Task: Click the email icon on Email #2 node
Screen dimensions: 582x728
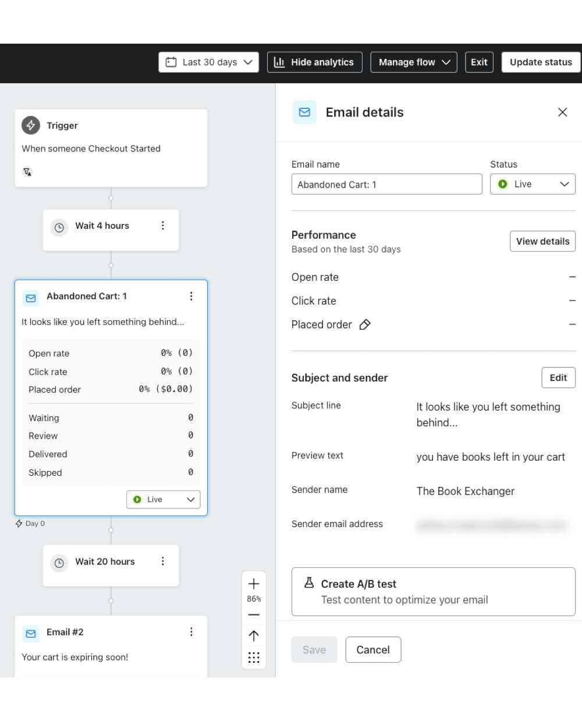Action: coord(30,632)
